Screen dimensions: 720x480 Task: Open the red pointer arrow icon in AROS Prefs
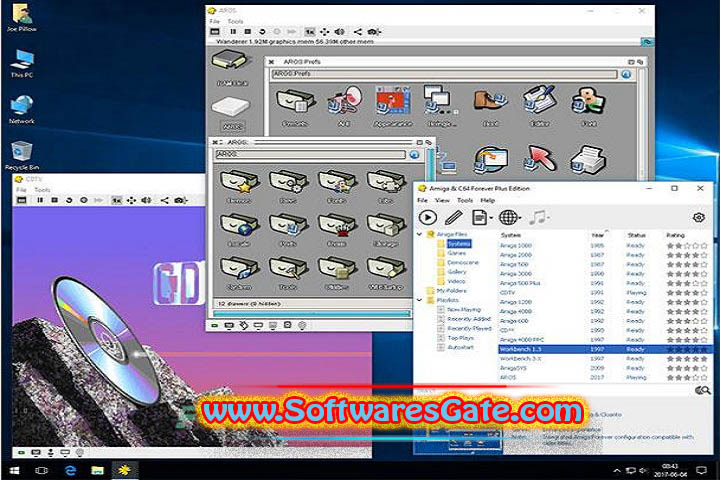pyautogui.click(x=540, y=160)
